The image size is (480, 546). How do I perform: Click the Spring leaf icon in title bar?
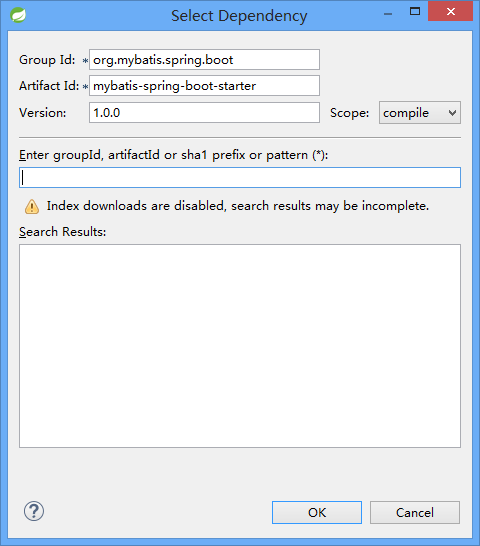click(x=18, y=15)
